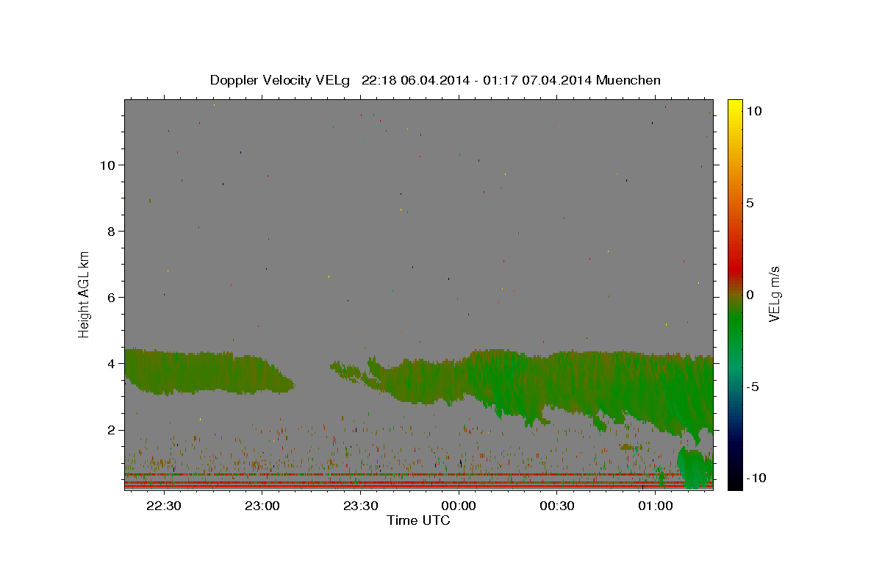Click the 'VELg m/s' colorbar label
This screenshot has height=588, width=882.
tap(774, 294)
